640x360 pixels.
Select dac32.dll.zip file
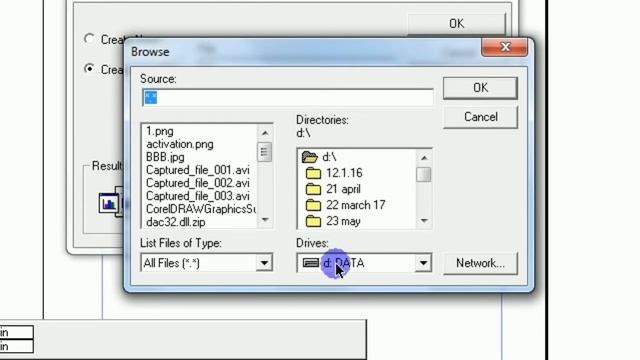(176, 222)
